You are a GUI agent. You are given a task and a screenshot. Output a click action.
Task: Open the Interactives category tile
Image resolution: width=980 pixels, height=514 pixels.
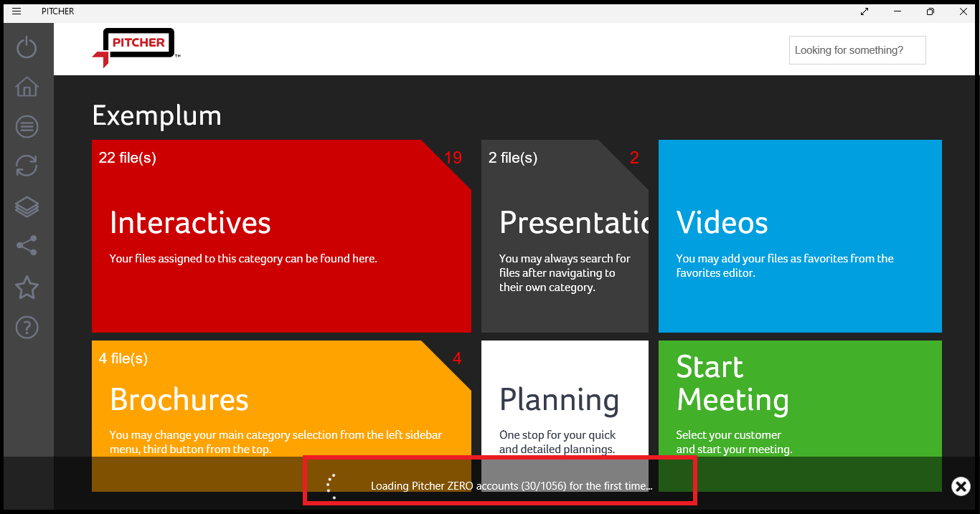click(x=281, y=236)
